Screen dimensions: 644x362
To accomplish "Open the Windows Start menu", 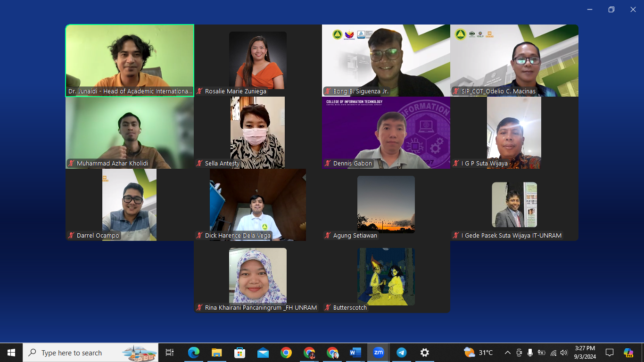I will [x=11, y=353].
